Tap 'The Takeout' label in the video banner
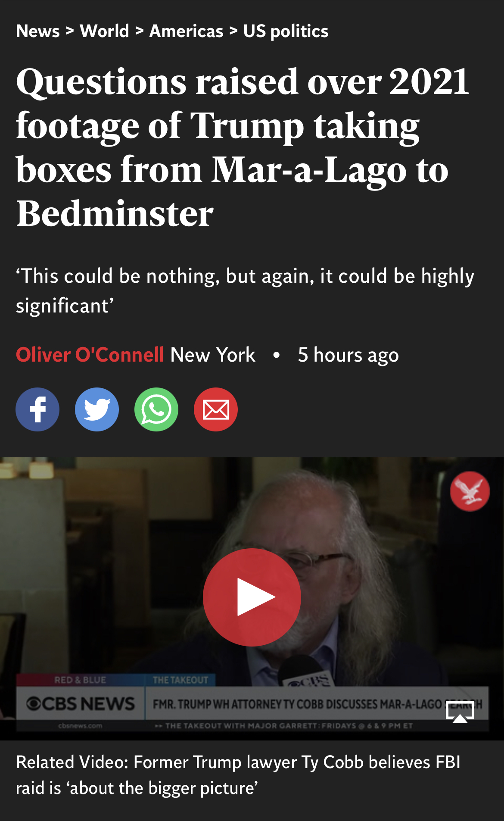Screen dimensions: 504x831 180,680
